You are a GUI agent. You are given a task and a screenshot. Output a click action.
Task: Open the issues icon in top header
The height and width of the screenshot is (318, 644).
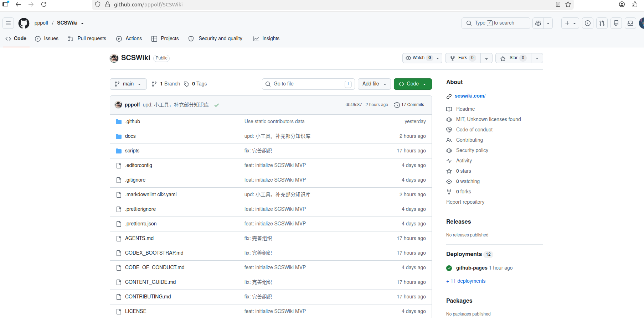[x=588, y=23]
